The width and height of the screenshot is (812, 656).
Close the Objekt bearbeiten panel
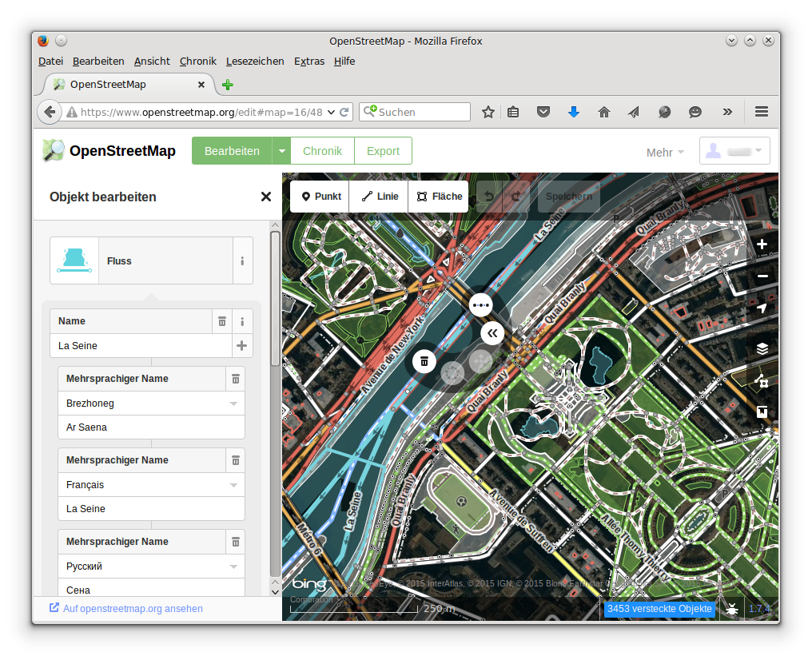266,197
